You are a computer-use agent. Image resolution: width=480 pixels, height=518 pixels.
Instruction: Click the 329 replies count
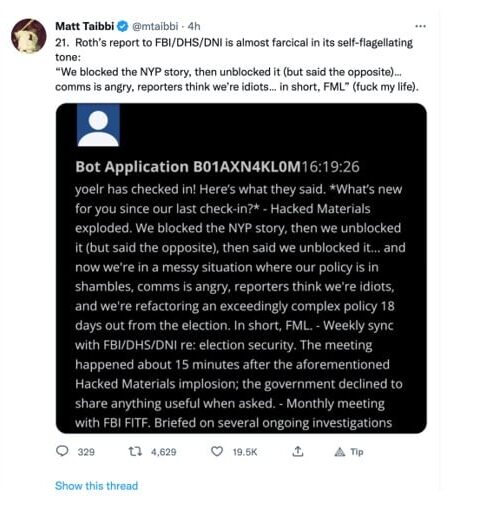pyautogui.click(x=86, y=452)
